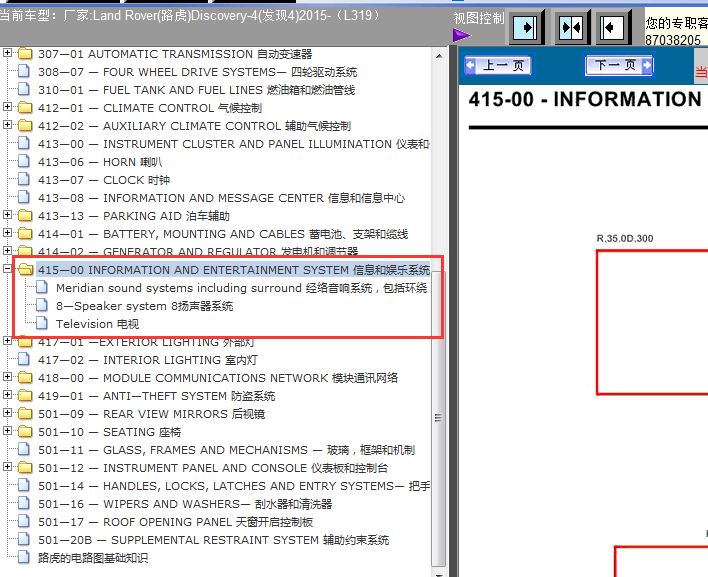This screenshot has width=708, height=577.
Task: Open 501-20B SUPPLEMENTAL RESTRAINT SYSTEM entry
Action: tap(214, 540)
